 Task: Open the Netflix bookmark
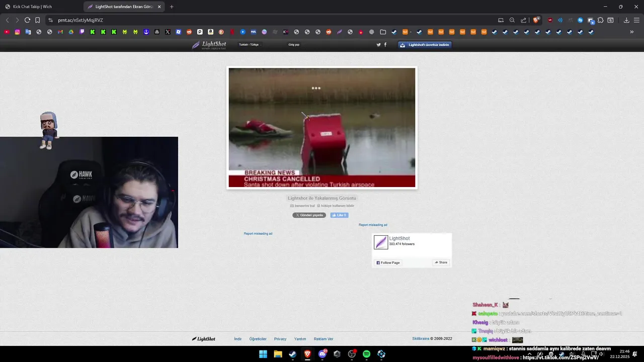click(232, 32)
